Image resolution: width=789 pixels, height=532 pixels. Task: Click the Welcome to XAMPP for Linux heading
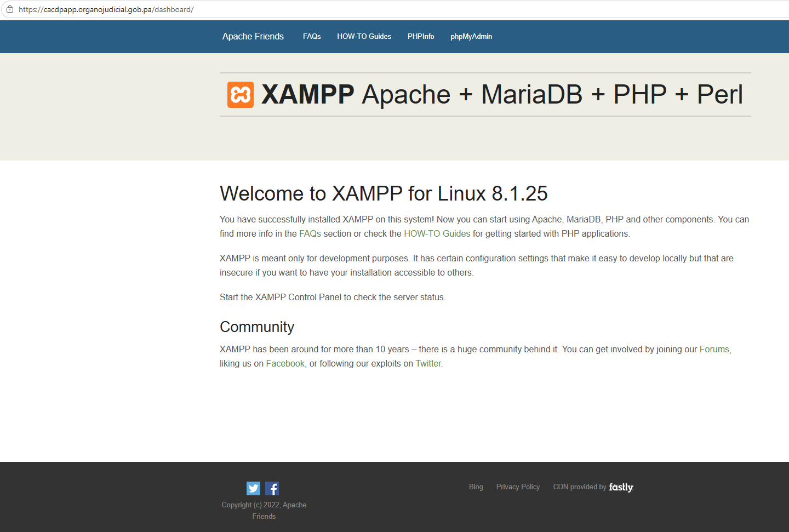384,193
